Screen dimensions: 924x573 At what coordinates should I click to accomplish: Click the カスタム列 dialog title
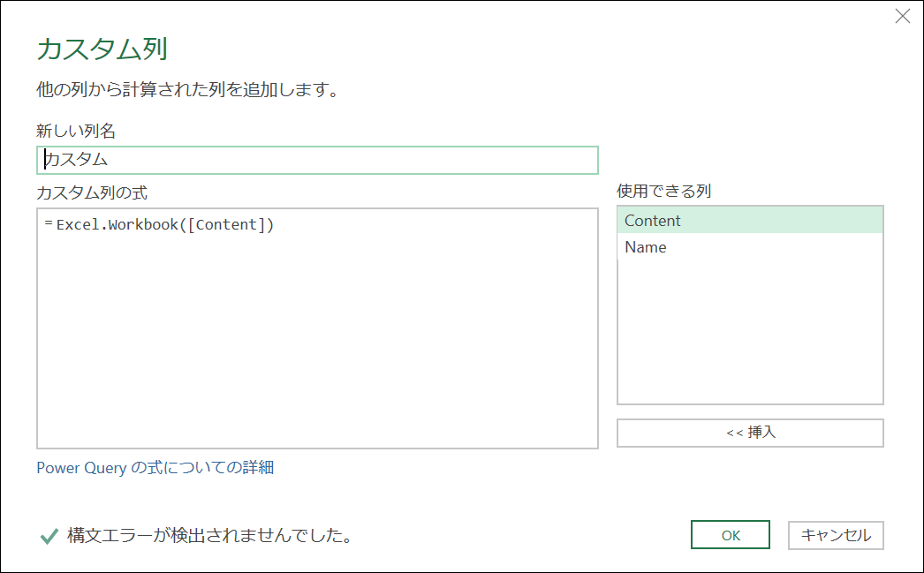(x=102, y=49)
